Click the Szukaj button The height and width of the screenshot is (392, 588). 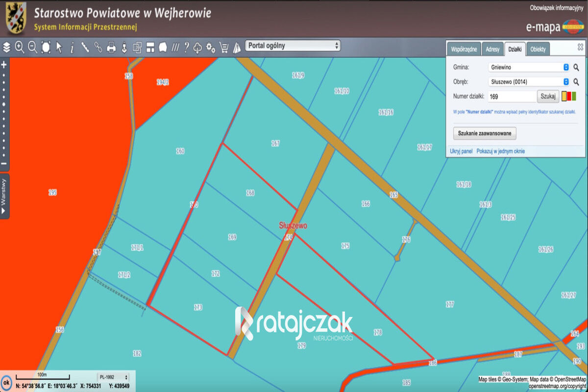click(x=548, y=97)
